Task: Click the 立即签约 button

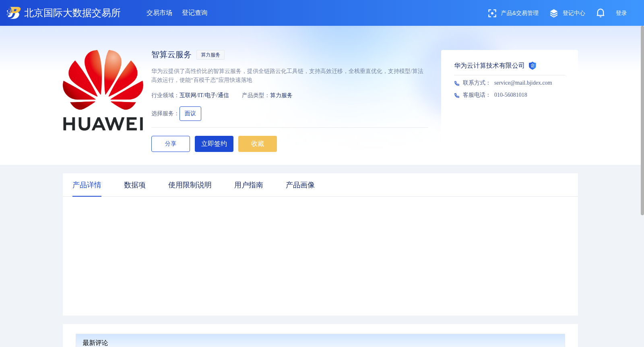Action: [x=214, y=144]
